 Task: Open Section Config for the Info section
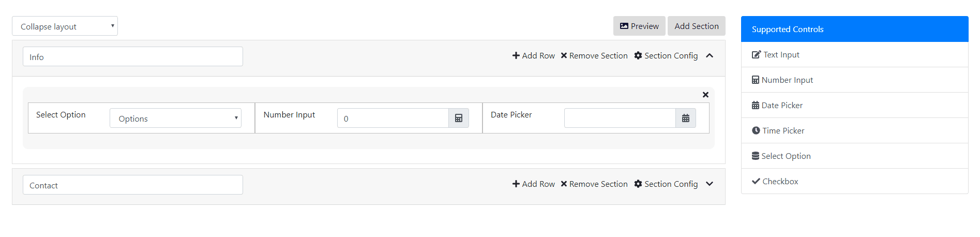[666, 56]
